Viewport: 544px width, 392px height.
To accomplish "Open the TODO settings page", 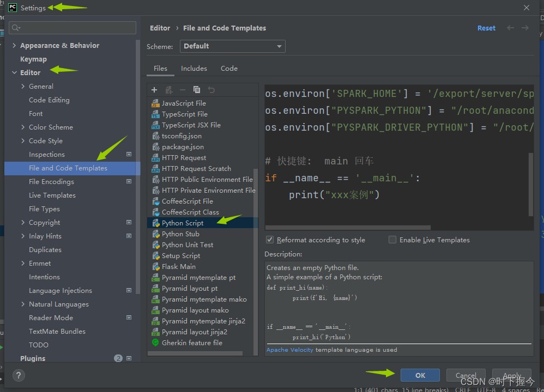I will pos(39,345).
